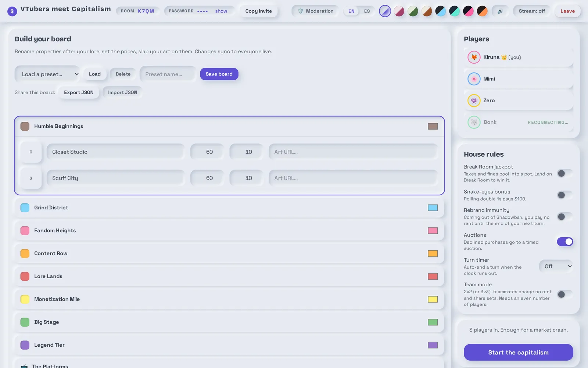The width and height of the screenshot is (588, 368).
Task: Expand the Legend Tier group
Action: pos(229,345)
